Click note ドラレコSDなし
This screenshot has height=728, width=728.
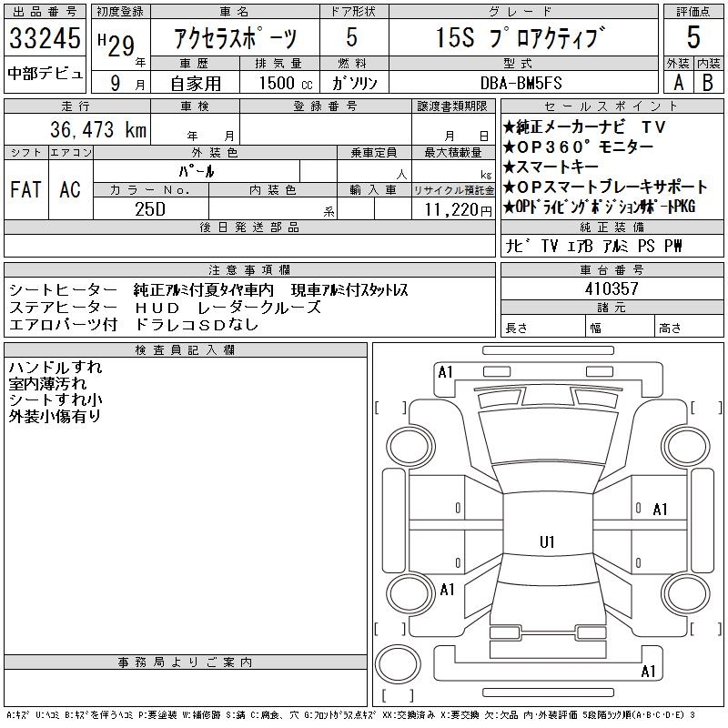[x=197, y=325]
